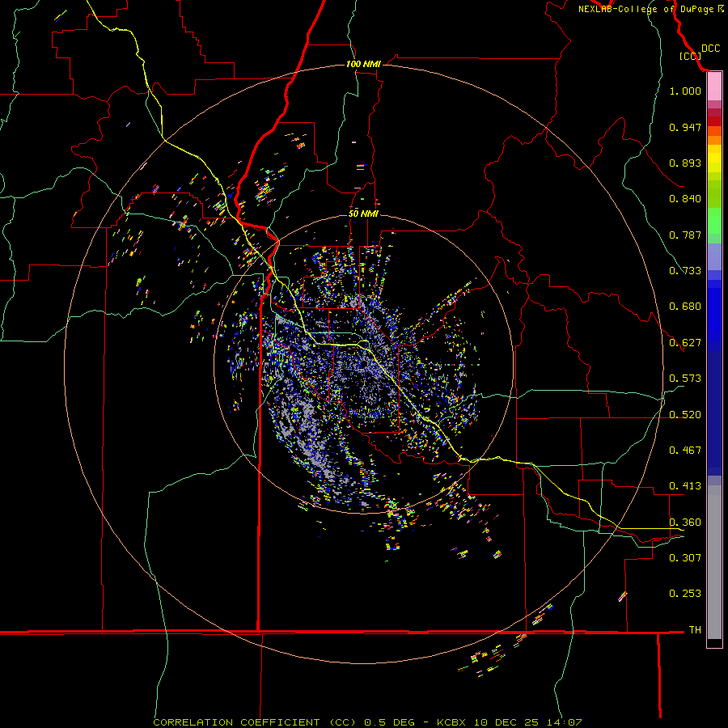The width and height of the screenshot is (728, 728).
Task: Select the 0.573 legend value
Action: point(685,379)
